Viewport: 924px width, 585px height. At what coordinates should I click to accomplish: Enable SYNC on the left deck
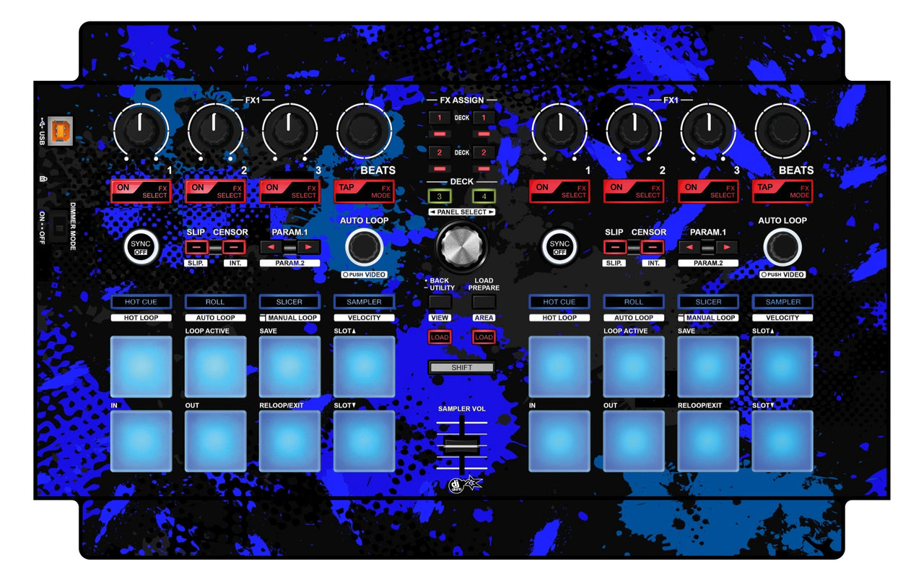click(x=141, y=247)
